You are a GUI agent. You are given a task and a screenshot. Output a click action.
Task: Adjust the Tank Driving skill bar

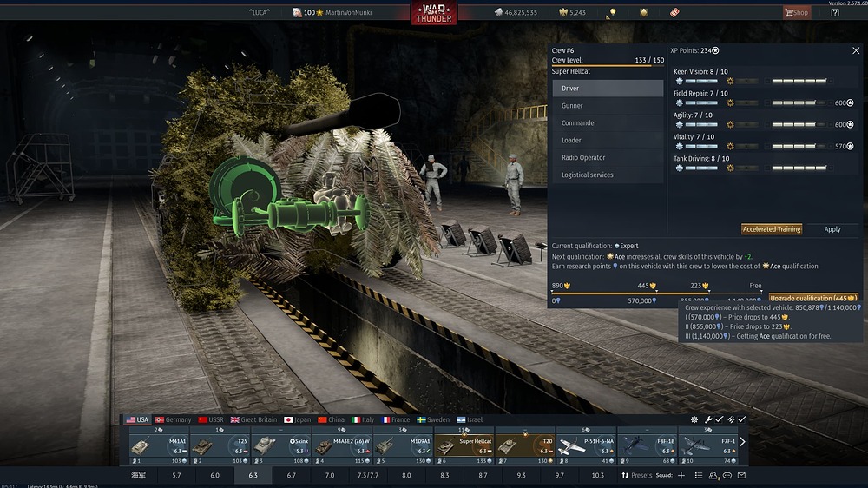tap(799, 168)
